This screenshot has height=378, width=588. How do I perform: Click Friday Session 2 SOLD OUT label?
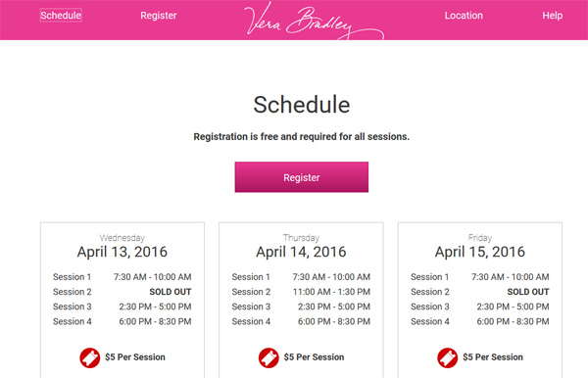tap(528, 292)
